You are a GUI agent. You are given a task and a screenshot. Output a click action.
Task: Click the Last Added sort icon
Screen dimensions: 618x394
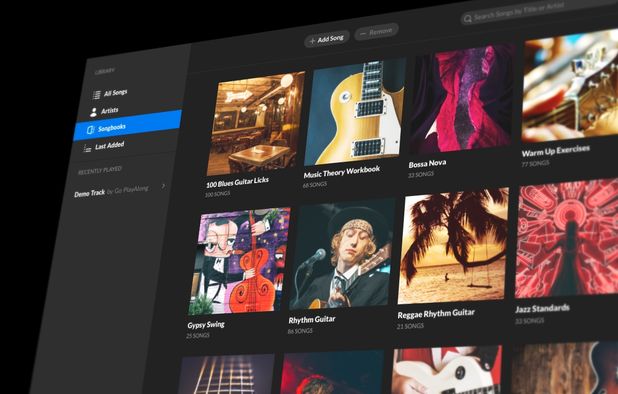tap(87, 148)
